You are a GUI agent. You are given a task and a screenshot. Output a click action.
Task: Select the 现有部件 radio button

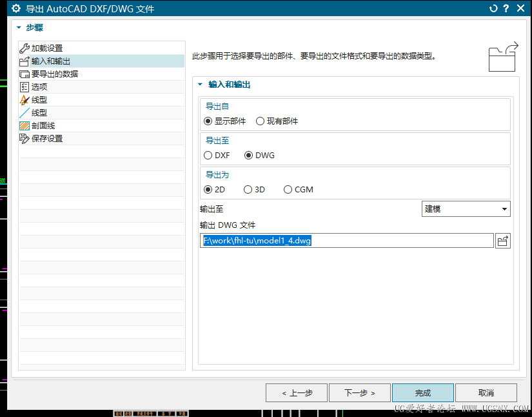pyautogui.click(x=260, y=121)
